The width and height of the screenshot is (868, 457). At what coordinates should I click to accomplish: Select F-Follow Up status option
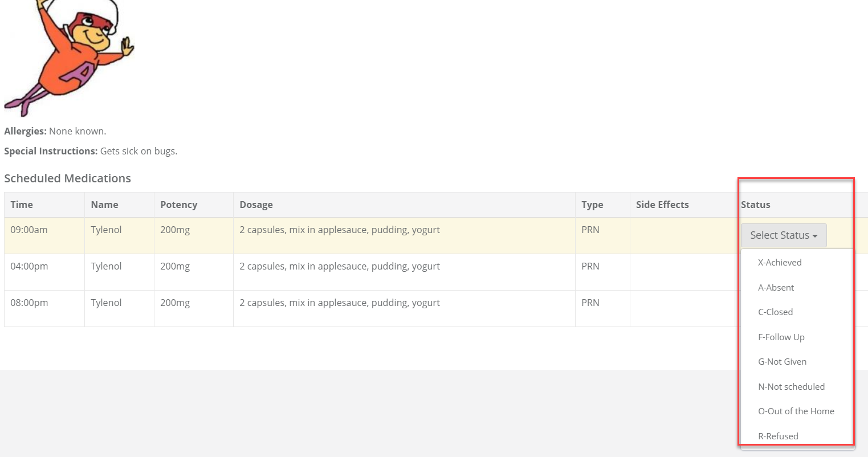point(781,337)
